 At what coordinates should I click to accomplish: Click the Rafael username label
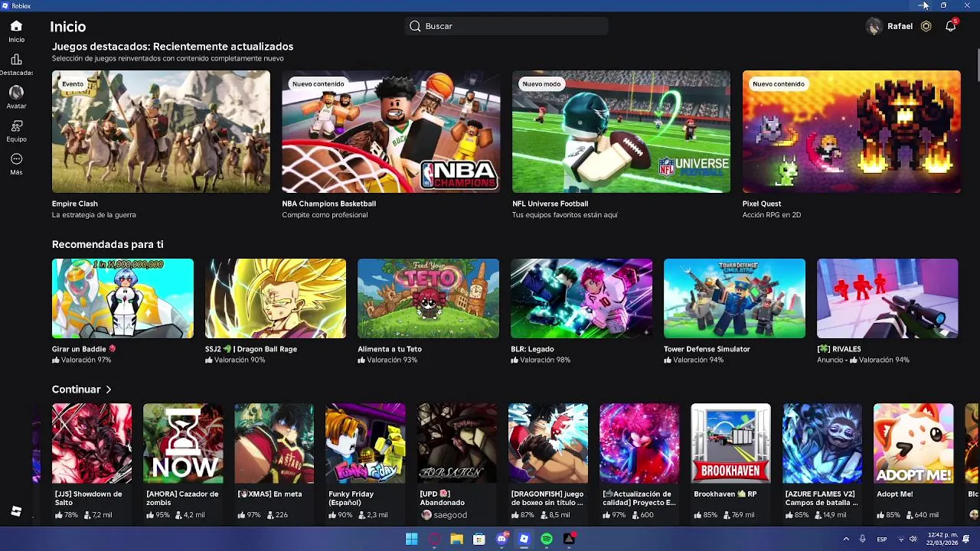coord(900,26)
